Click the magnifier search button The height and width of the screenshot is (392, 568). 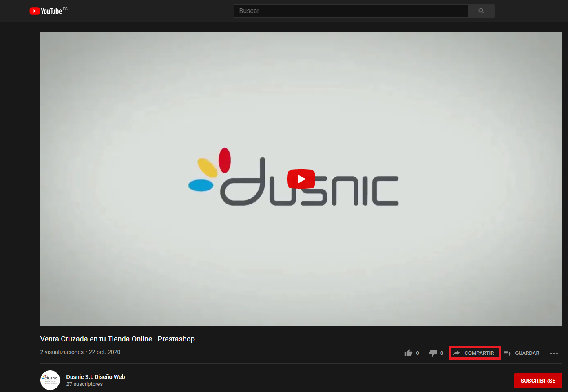click(481, 11)
